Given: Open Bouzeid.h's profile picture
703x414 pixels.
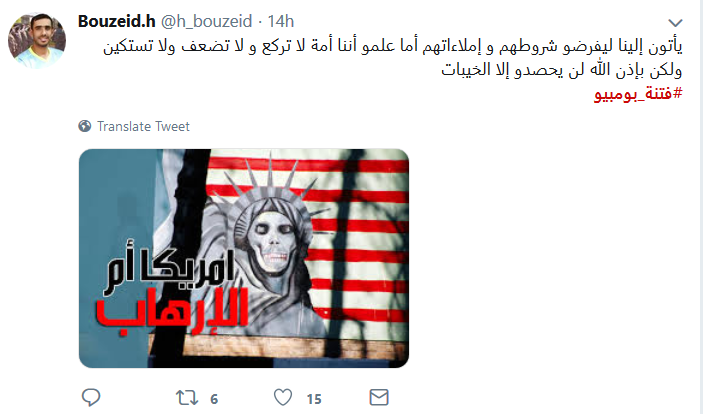Looking at the screenshot, I should [37, 41].
